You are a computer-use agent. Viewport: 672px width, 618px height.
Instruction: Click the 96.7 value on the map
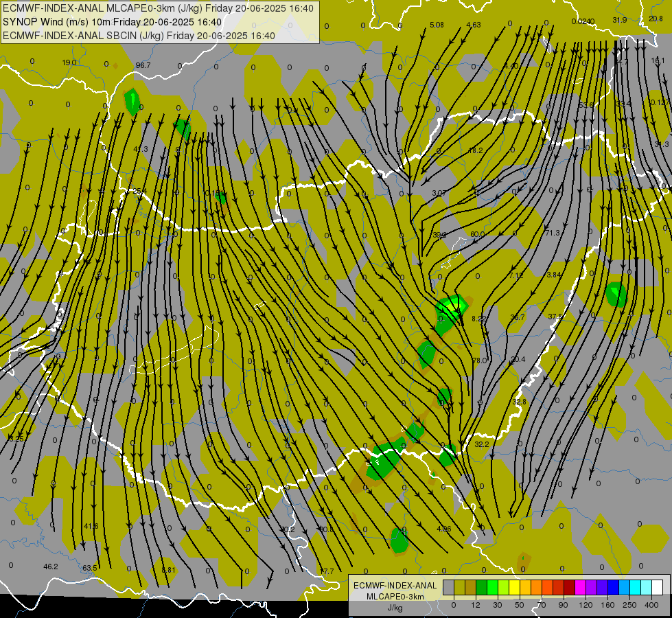click(143, 65)
